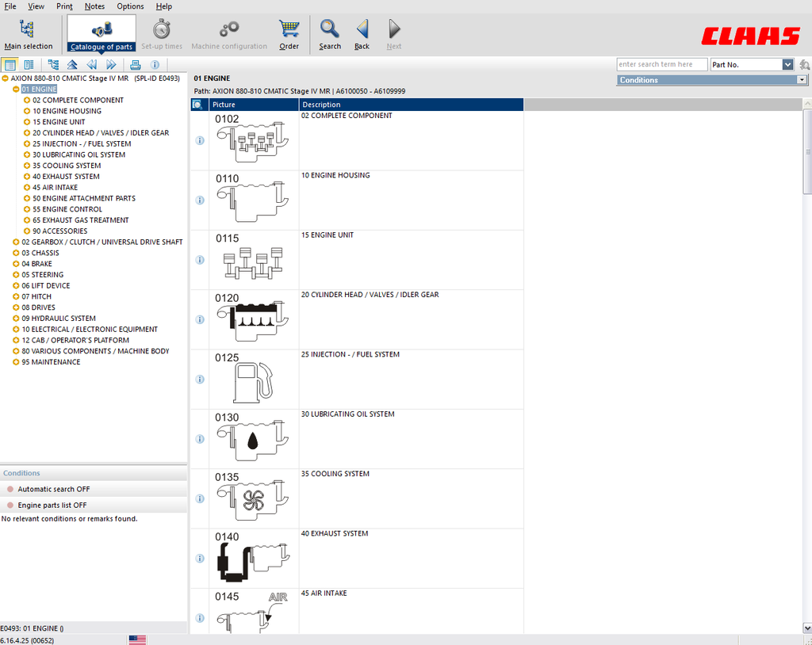
Task: Collapse the AXION 880-810 CMATIC root node
Action: 6,78
